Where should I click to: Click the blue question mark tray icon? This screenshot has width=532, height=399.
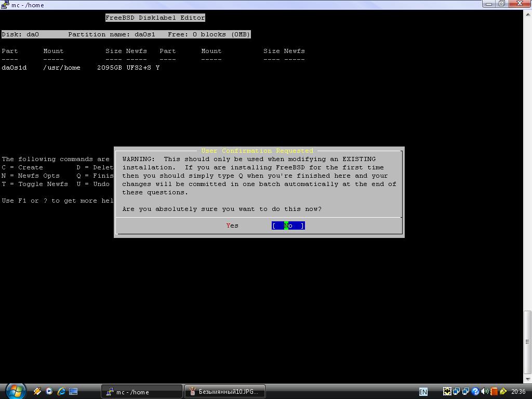[475, 391]
